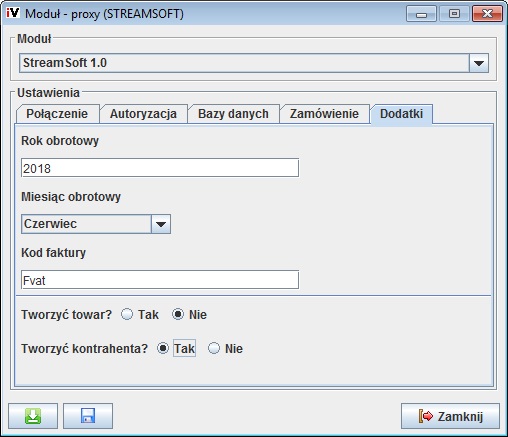Go to the Bazy danych tab

pyautogui.click(x=233, y=114)
